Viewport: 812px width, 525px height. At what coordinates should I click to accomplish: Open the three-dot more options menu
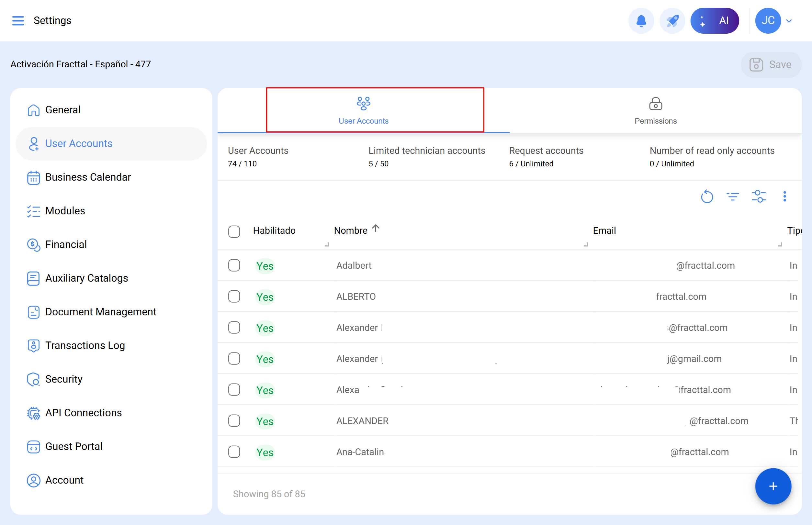pos(784,197)
